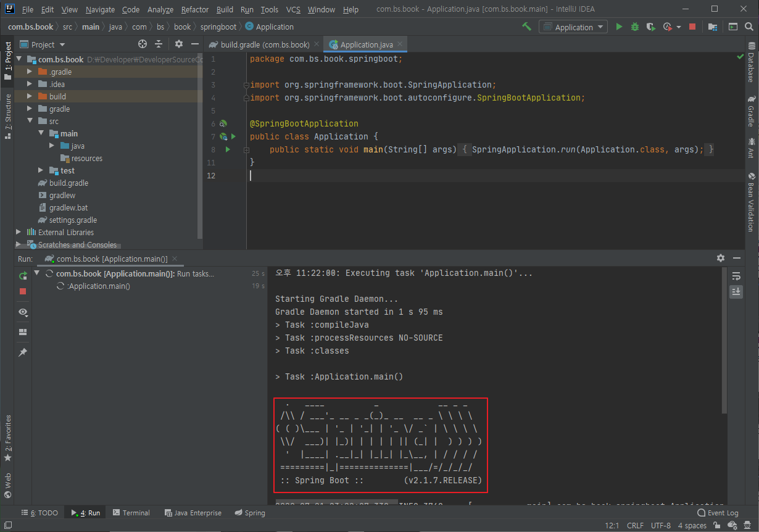Screen dimensions: 759x532
Task: Click the locate/scroll-from-source icon in Project panel
Action: pyautogui.click(x=143, y=44)
